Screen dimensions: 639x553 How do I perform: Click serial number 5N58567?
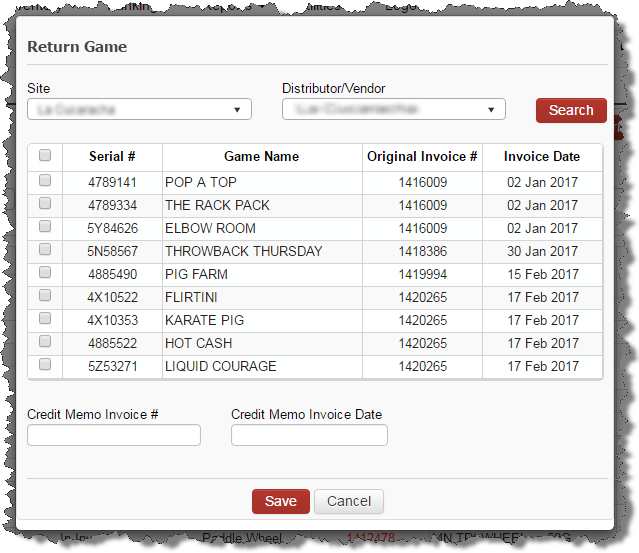[x=112, y=251]
